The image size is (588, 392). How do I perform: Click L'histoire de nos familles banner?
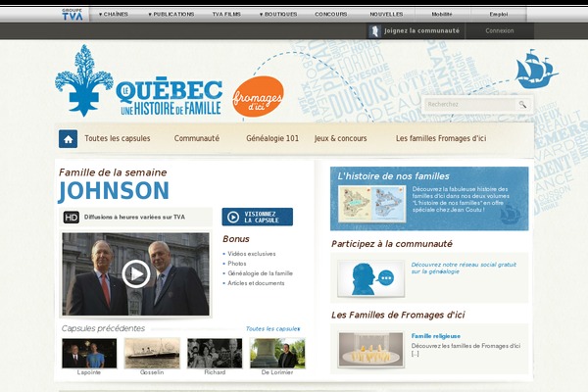[429, 199]
